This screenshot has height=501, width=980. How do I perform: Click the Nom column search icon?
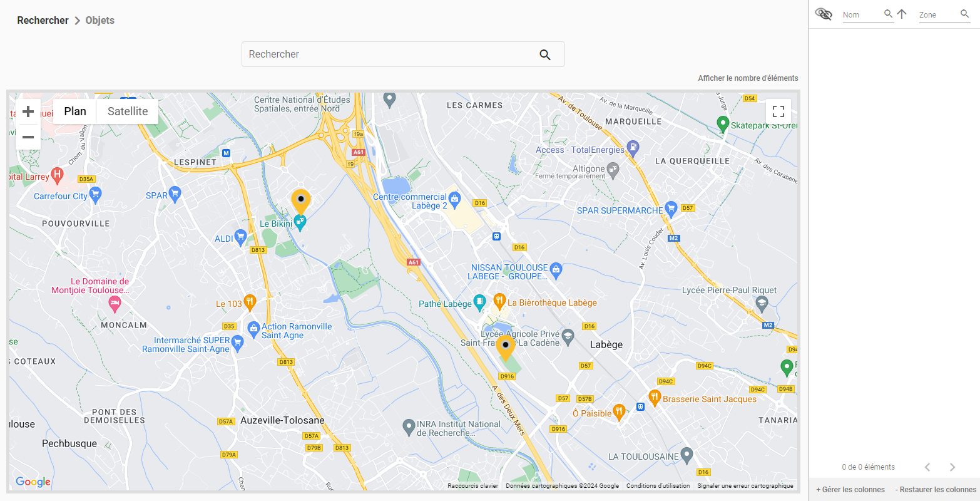click(888, 14)
